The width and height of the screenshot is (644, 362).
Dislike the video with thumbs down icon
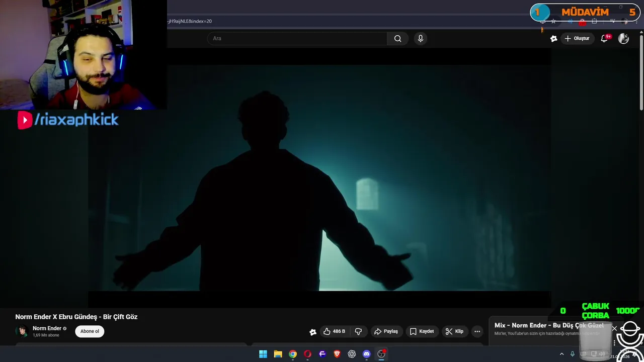pos(358,331)
